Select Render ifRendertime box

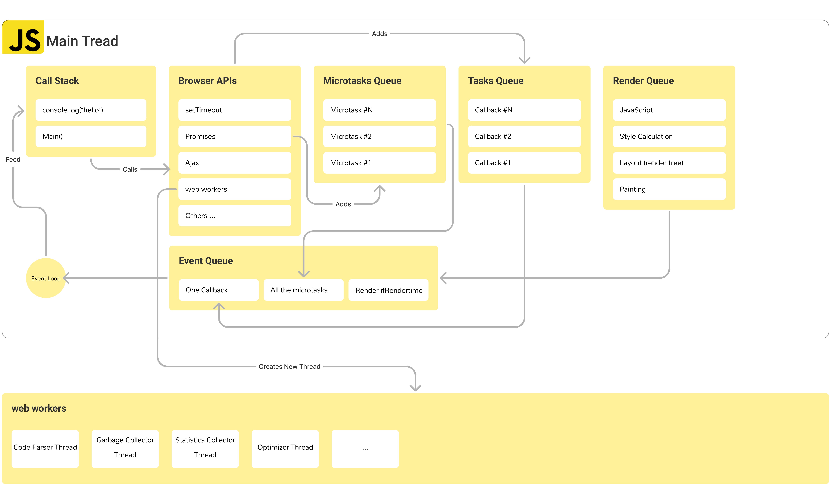point(388,290)
